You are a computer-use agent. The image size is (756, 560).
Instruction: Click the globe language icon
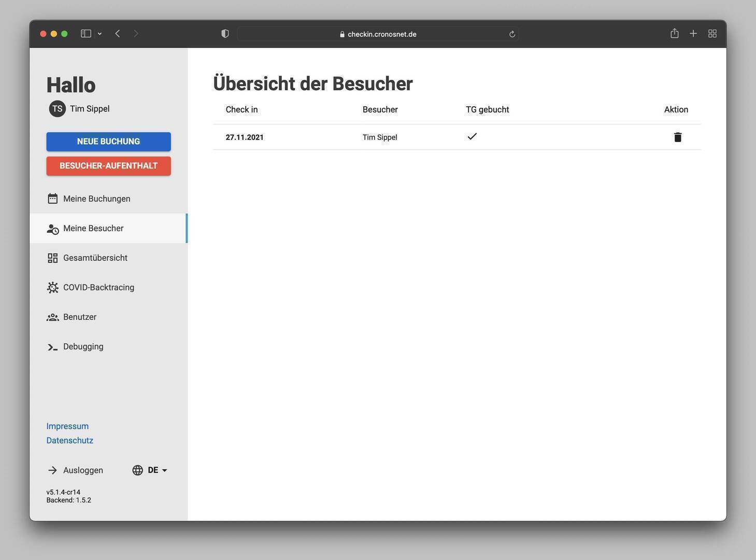137,470
